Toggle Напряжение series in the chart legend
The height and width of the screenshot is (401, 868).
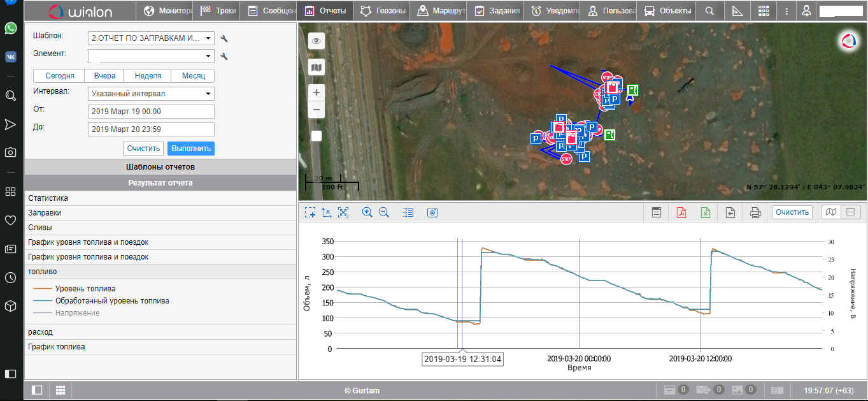[x=77, y=313]
